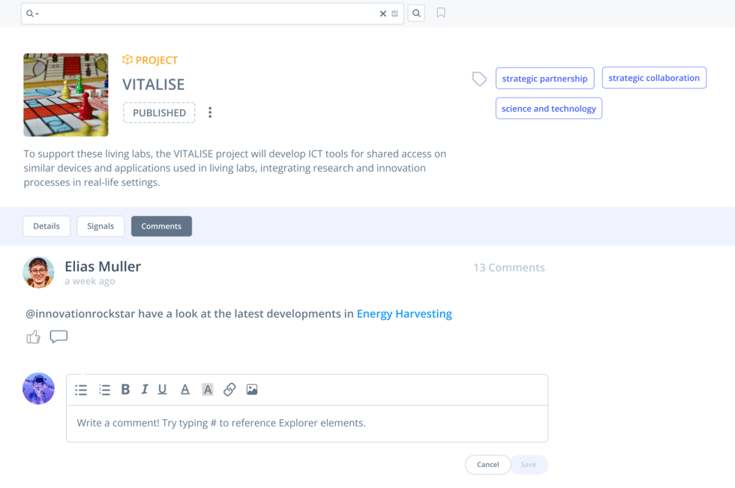The image size is (735, 488).
Task: Click the magnifier search button
Action: [x=417, y=14]
